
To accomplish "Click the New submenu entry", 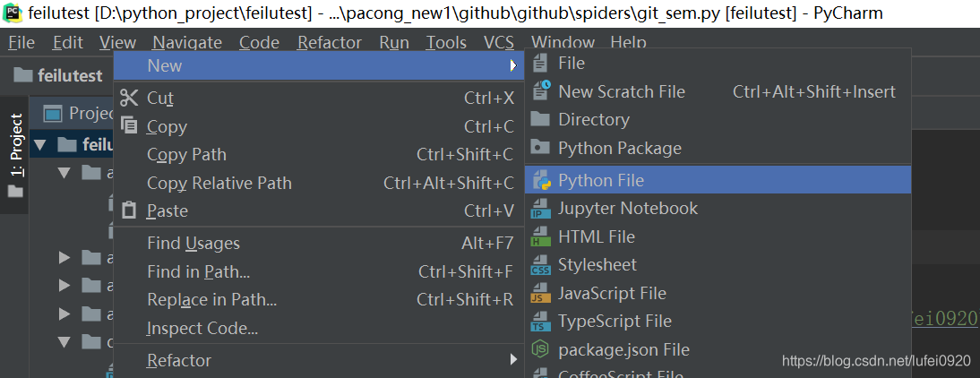I will coord(319,65).
